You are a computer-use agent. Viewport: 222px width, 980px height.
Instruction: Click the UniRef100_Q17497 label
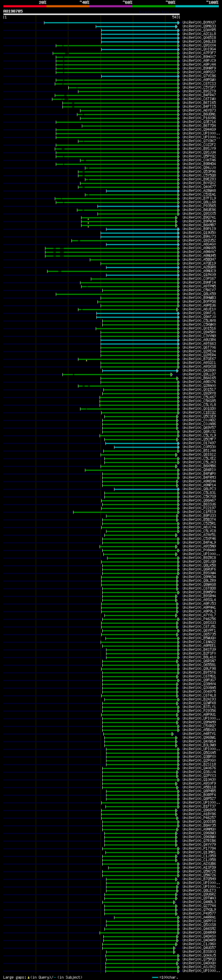(199, 444)
